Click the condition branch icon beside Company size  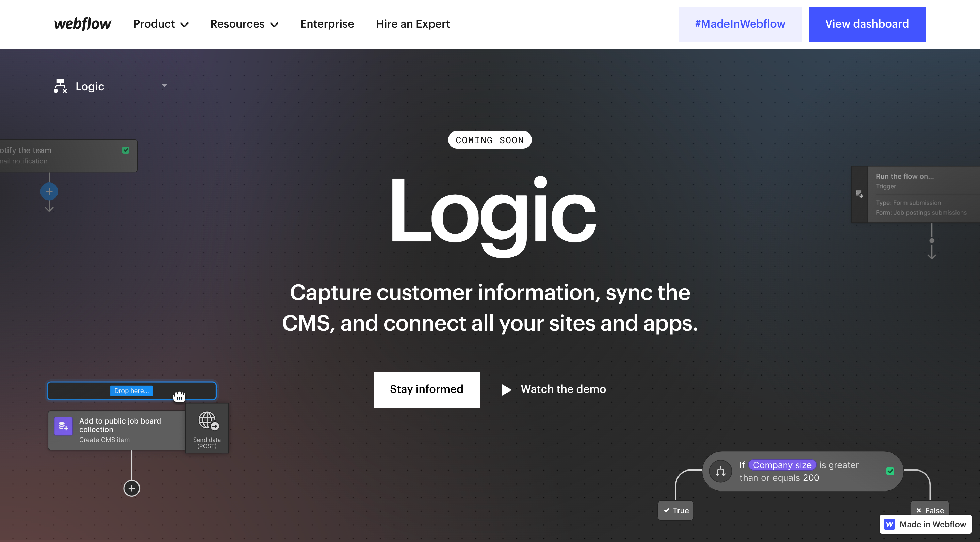point(720,472)
